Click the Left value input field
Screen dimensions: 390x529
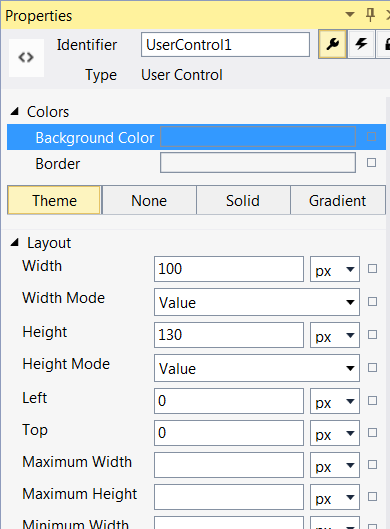[x=229, y=401]
